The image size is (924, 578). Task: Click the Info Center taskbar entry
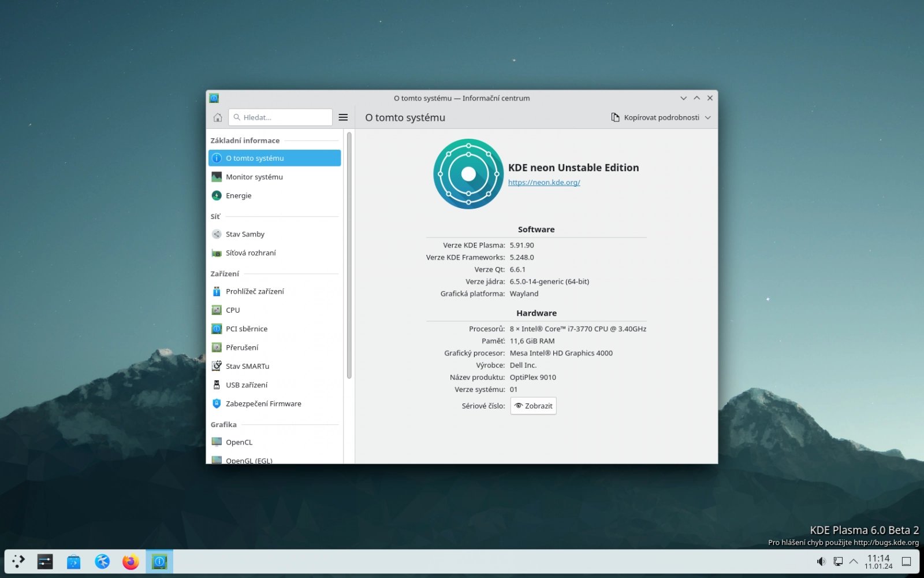click(x=159, y=561)
